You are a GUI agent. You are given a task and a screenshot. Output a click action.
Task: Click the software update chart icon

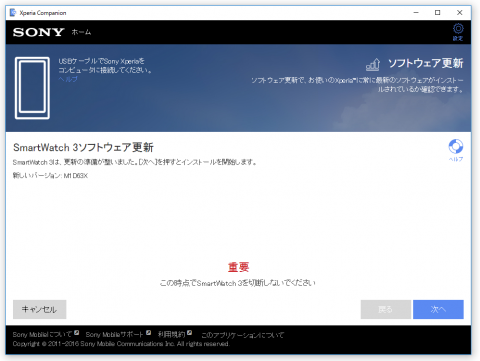tap(373, 64)
